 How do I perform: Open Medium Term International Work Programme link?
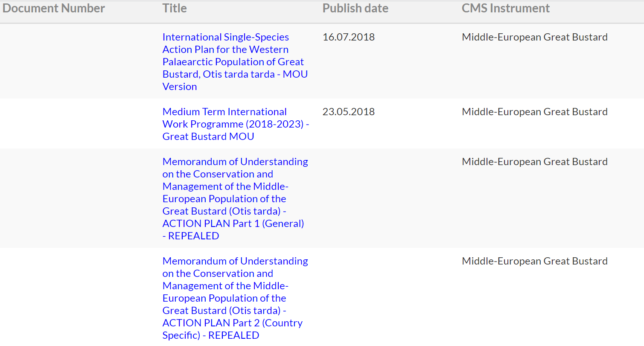(x=236, y=124)
